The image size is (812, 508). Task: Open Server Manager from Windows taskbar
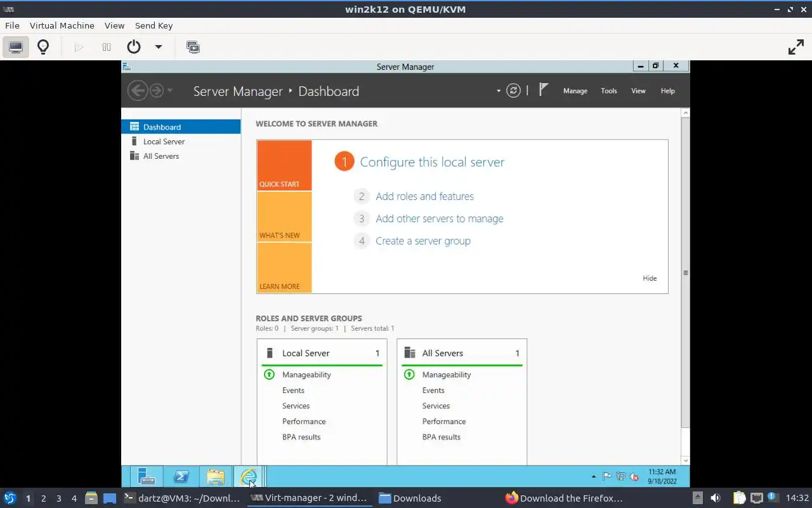pos(147,476)
